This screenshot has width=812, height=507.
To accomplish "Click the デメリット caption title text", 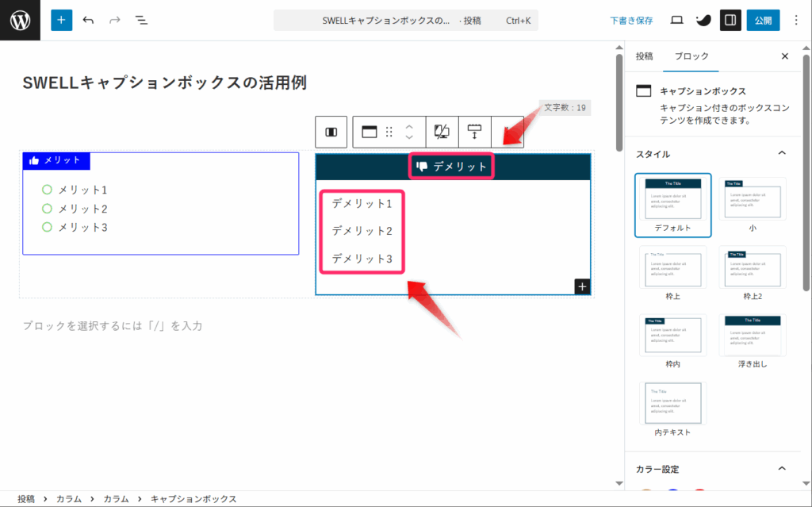I will tap(460, 167).
